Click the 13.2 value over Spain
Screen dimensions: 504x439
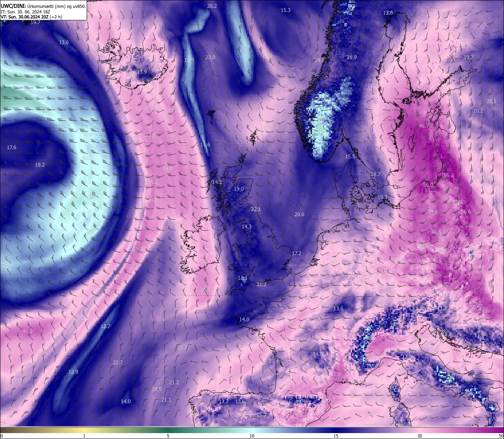[x=224, y=401]
